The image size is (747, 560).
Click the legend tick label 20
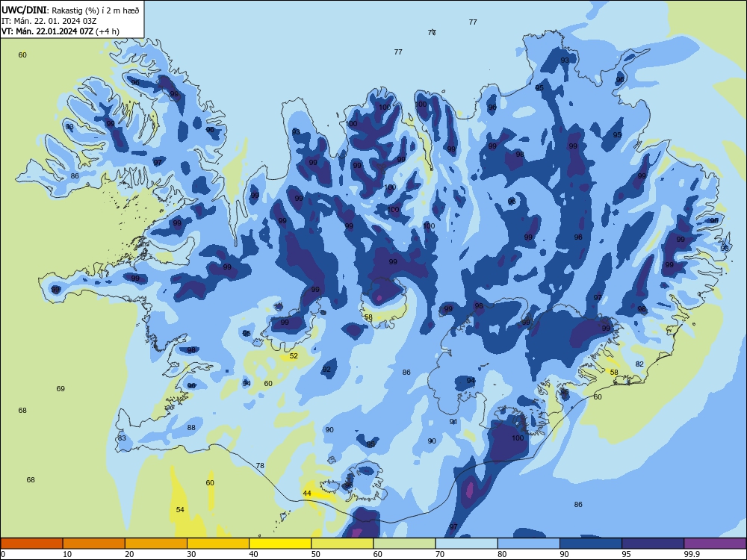click(129, 554)
